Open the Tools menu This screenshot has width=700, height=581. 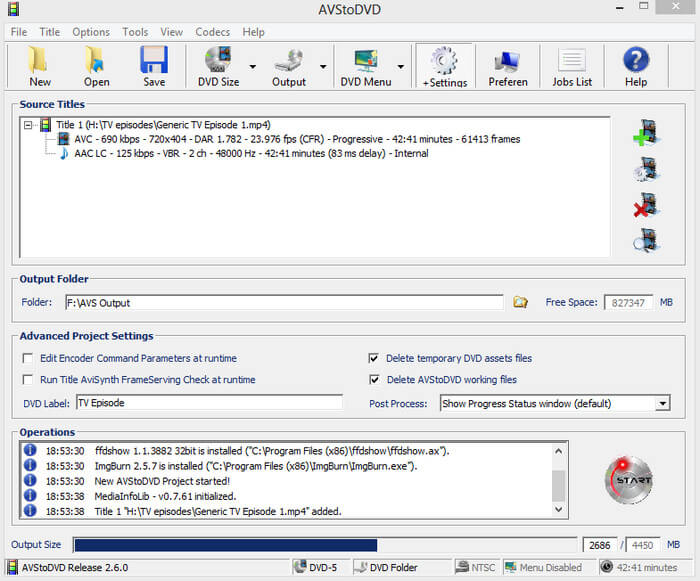pyautogui.click(x=135, y=32)
